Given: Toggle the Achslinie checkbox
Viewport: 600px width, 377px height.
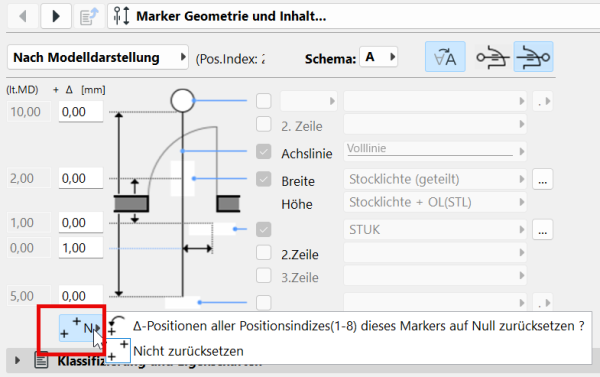Looking at the screenshot, I should [264, 152].
